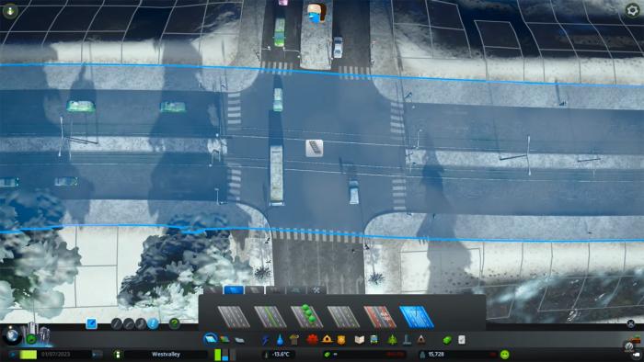Open the Education menu (open book icon)
644x362 pixels.
(x=360, y=339)
